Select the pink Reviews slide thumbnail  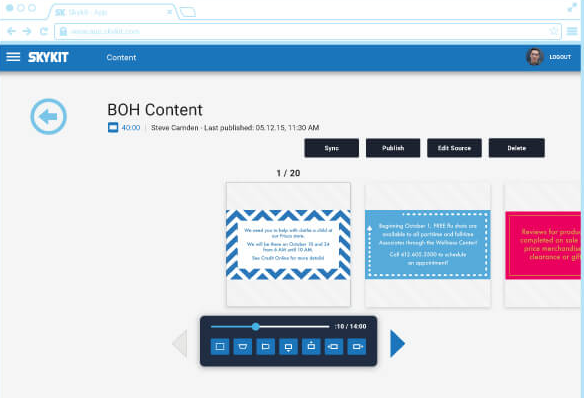point(543,245)
